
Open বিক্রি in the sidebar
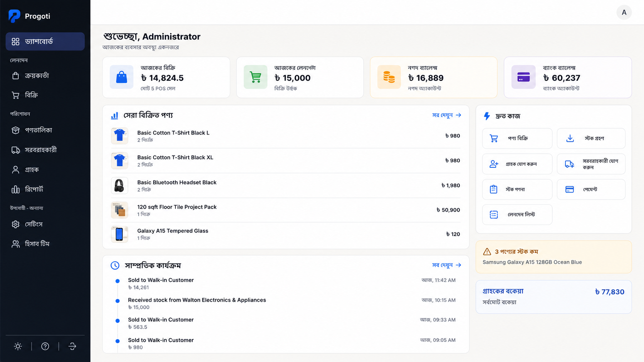tap(45, 95)
